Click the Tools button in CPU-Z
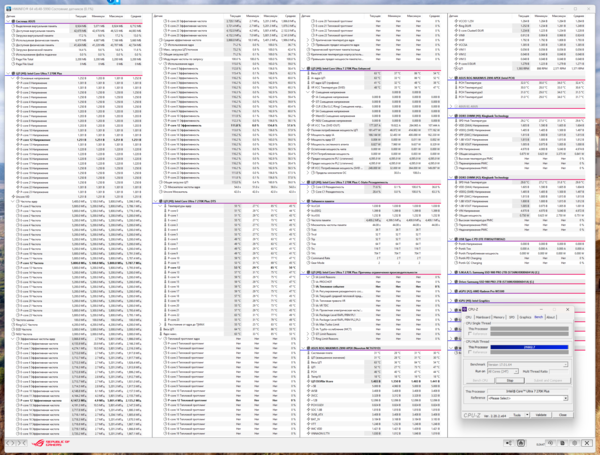The width and height of the screenshot is (600, 455). click(x=517, y=415)
